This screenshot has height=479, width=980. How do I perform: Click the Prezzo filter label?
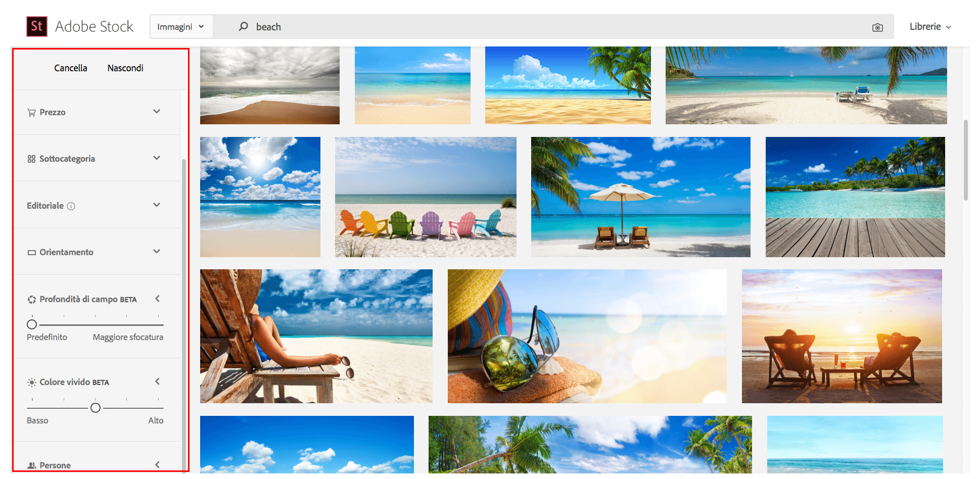[x=53, y=113]
